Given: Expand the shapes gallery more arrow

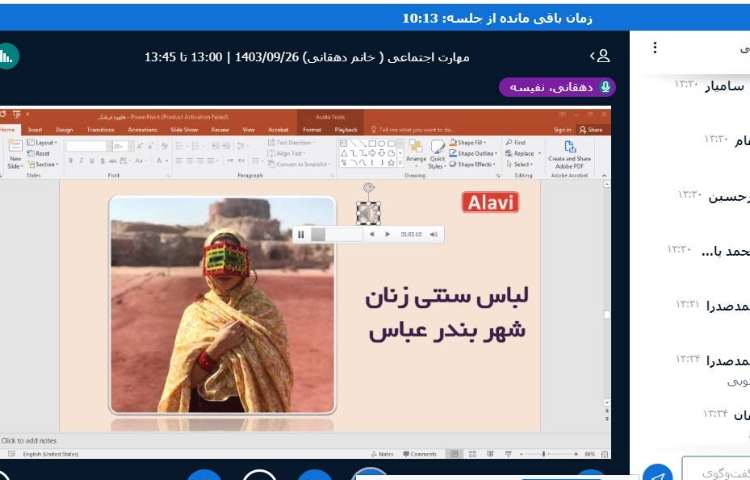Looking at the screenshot, I should coord(400,163).
